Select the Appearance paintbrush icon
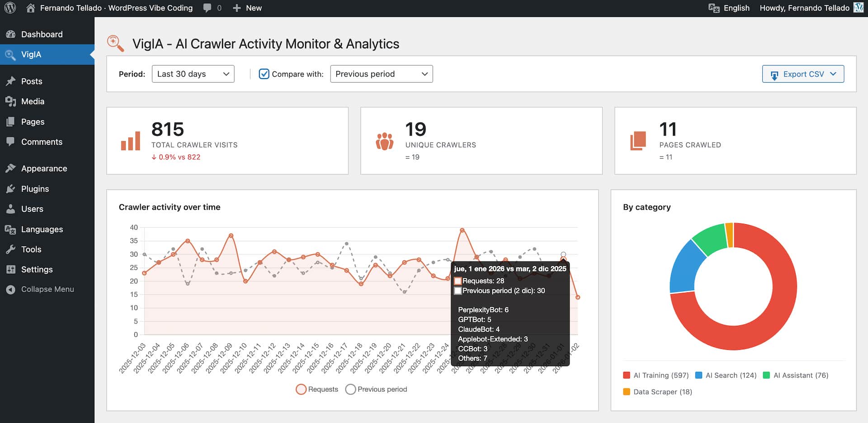Image resolution: width=868 pixels, height=423 pixels. pyautogui.click(x=11, y=168)
